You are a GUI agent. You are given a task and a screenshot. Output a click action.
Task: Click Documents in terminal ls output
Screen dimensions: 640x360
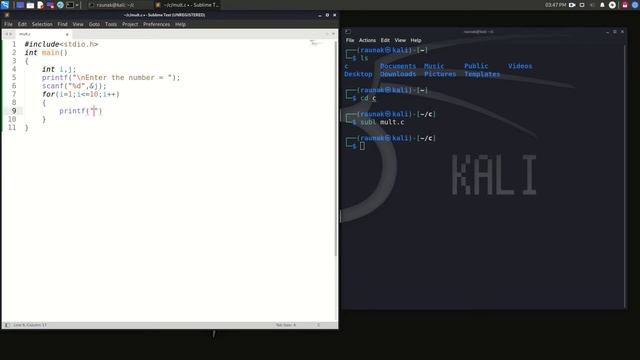pos(398,66)
